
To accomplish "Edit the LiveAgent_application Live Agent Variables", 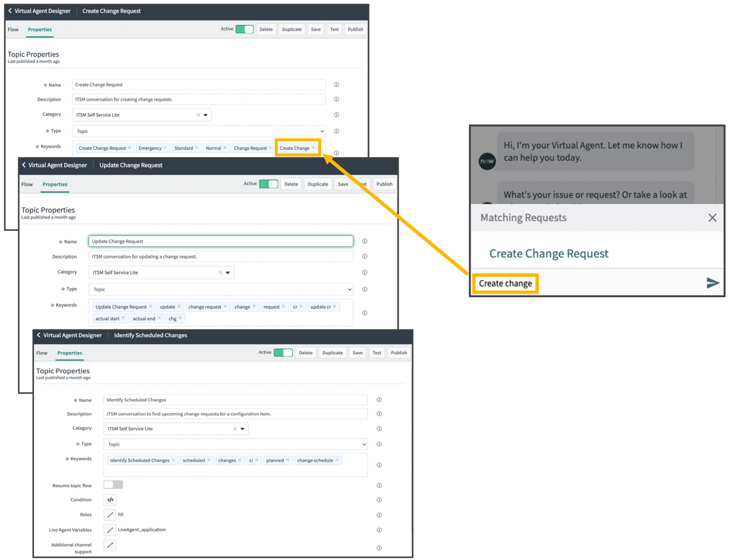I will 110,530.
